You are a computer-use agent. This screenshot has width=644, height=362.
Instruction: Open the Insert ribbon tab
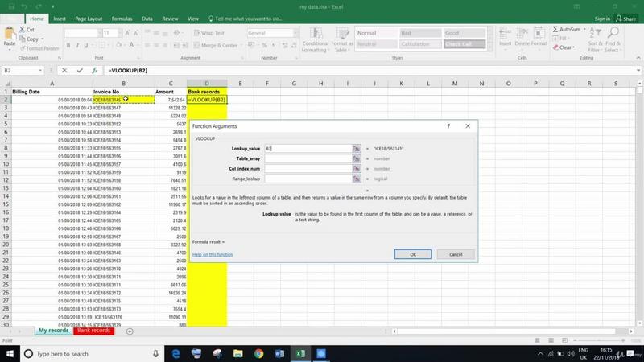click(60, 19)
